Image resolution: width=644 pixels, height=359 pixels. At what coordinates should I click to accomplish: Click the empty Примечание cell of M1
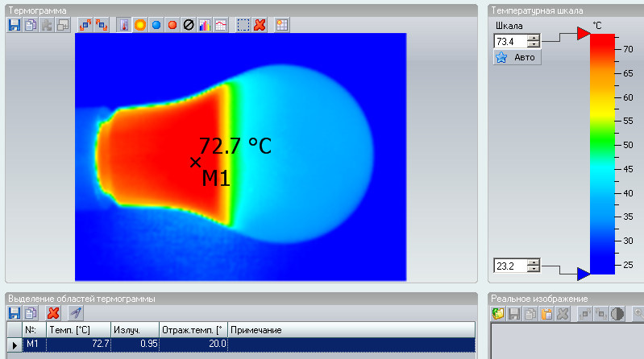click(x=351, y=345)
